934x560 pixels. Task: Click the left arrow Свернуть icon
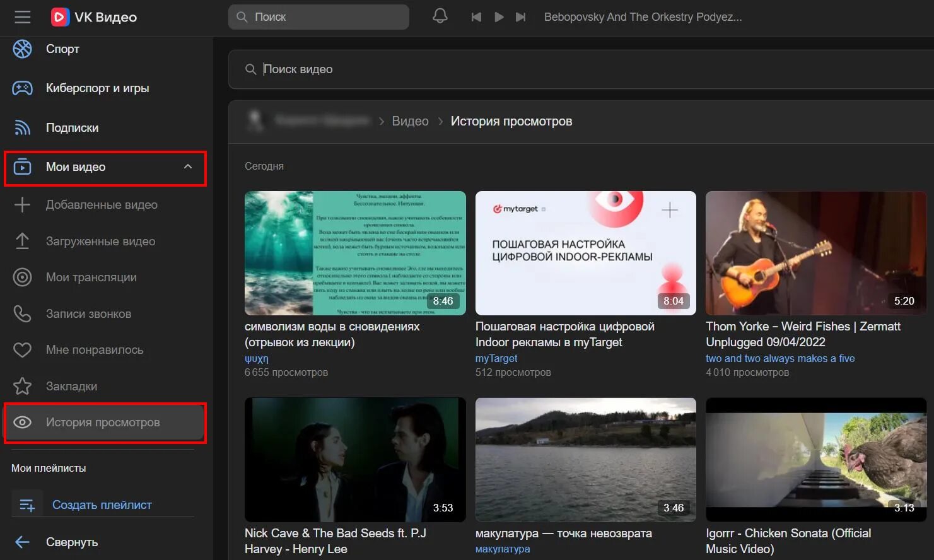pyautogui.click(x=23, y=542)
